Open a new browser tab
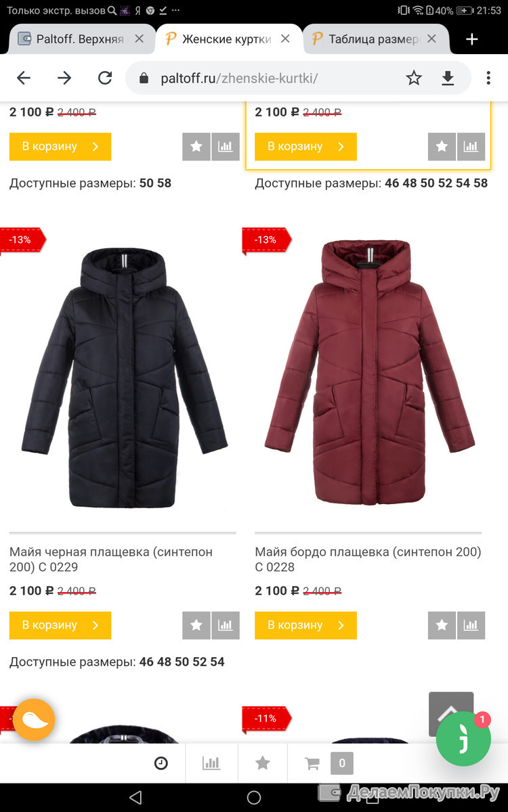Image resolution: width=508 pixels, height=812 pixels. [472, 39]
